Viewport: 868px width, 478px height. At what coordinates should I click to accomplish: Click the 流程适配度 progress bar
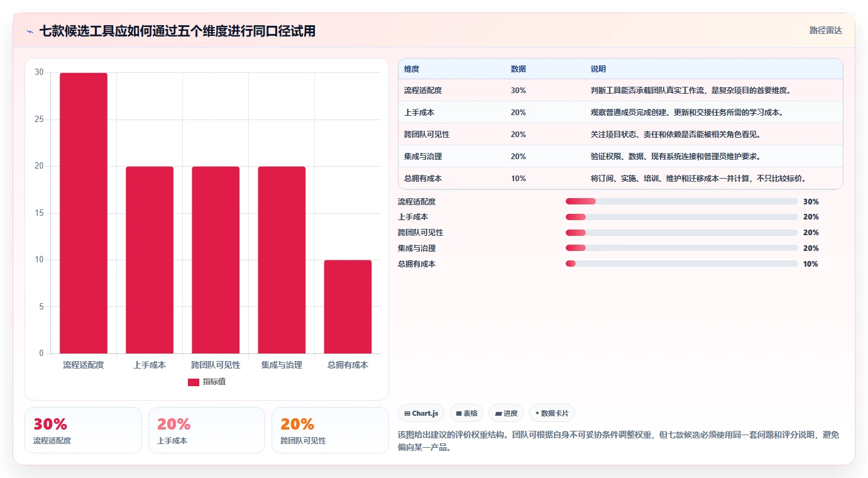tap(681, 201)
